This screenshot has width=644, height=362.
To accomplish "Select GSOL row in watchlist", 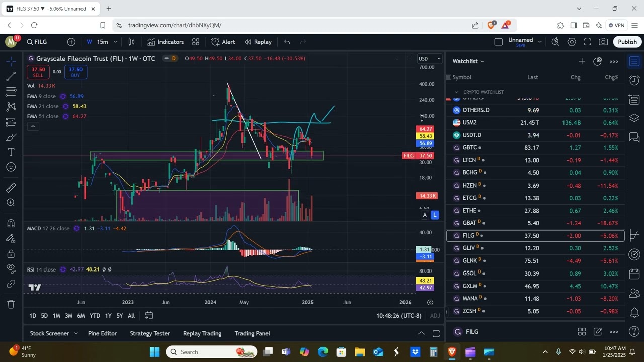I will point(535,274).
